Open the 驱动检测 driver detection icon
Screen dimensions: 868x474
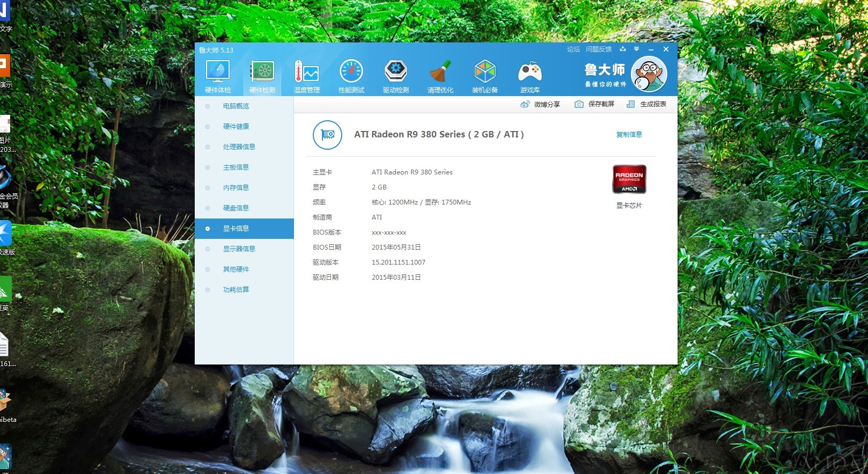396,76
